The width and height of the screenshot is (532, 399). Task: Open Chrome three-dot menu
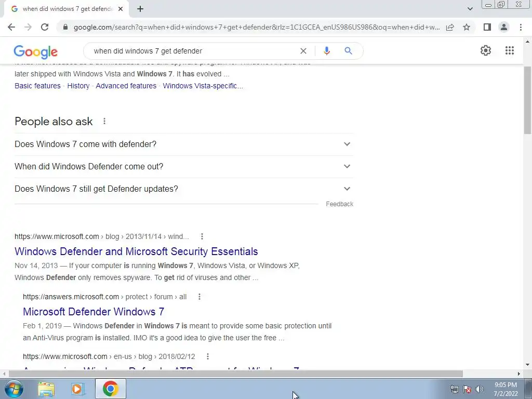[x=521, y=27]
